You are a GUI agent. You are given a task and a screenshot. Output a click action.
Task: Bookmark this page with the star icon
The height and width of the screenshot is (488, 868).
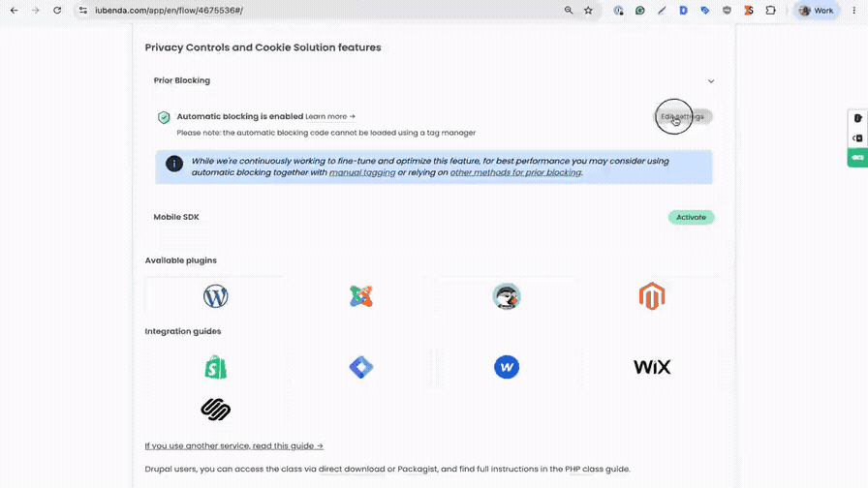[x=588, y=11]
